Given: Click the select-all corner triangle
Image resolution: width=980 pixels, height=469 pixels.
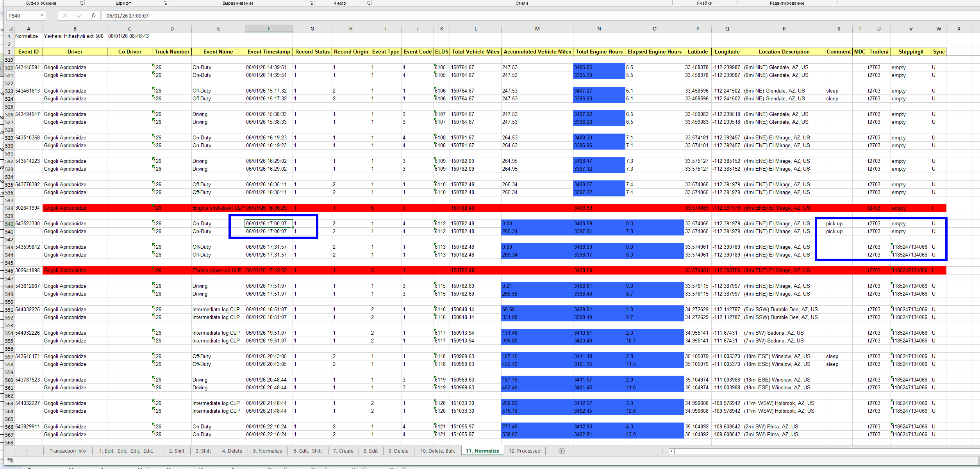Looking at the screenshot, I should tap(10, 29).
